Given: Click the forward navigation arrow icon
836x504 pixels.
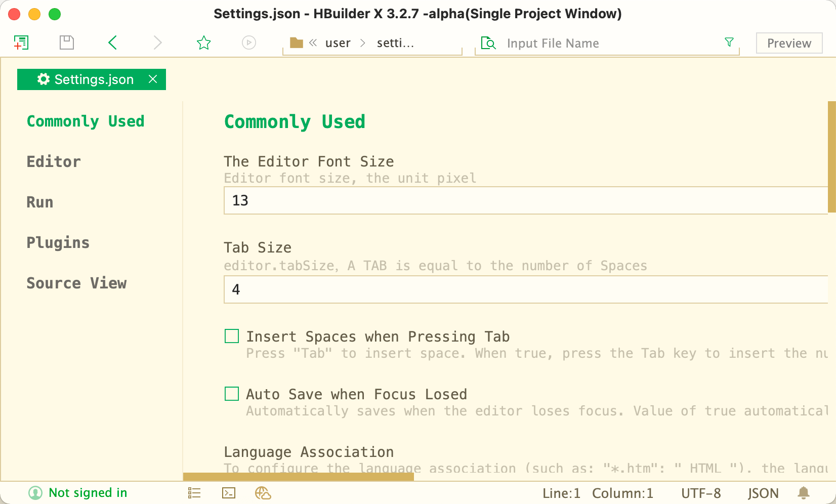Looking at the screenshot, I should pyautogui.click(x=158, y=43).
